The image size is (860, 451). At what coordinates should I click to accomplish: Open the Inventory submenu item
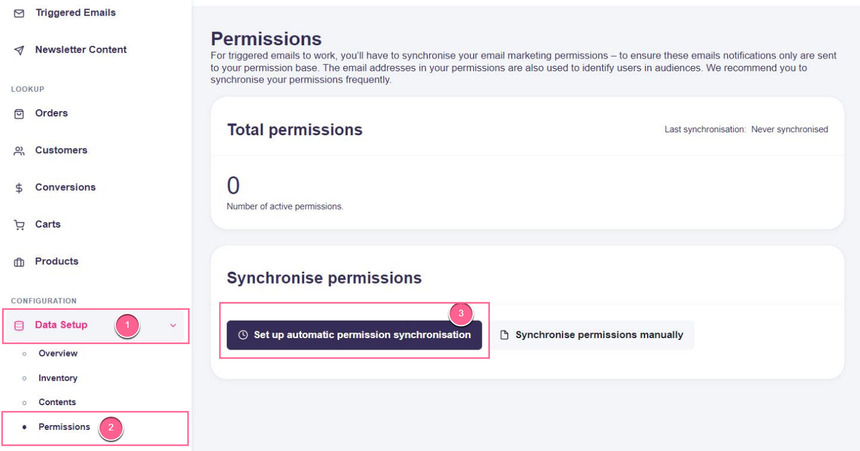(x=57, y=378)
